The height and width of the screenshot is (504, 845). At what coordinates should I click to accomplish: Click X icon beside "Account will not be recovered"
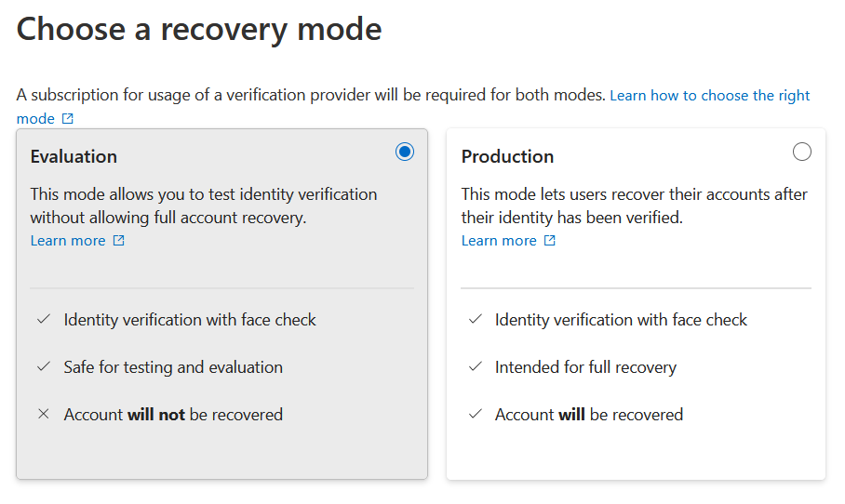[x=43, y=415]
